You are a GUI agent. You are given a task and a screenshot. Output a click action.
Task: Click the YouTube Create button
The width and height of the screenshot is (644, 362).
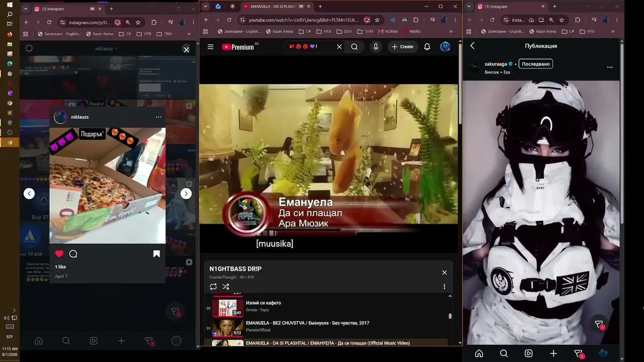point(403,47)
